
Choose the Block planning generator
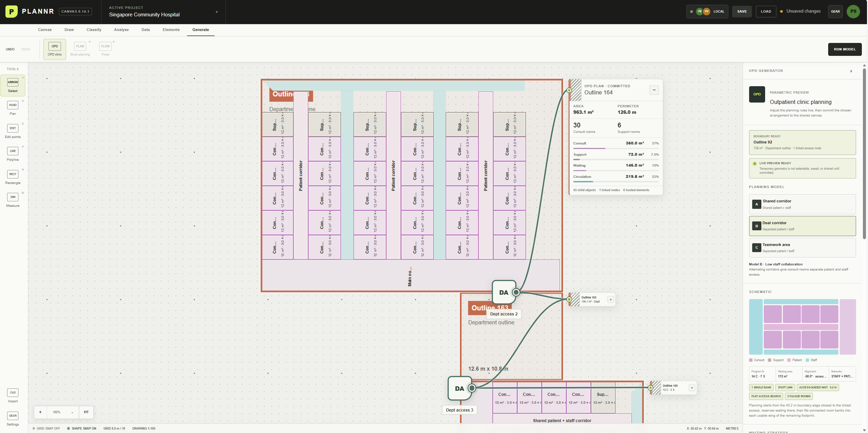tap(80, 49)
